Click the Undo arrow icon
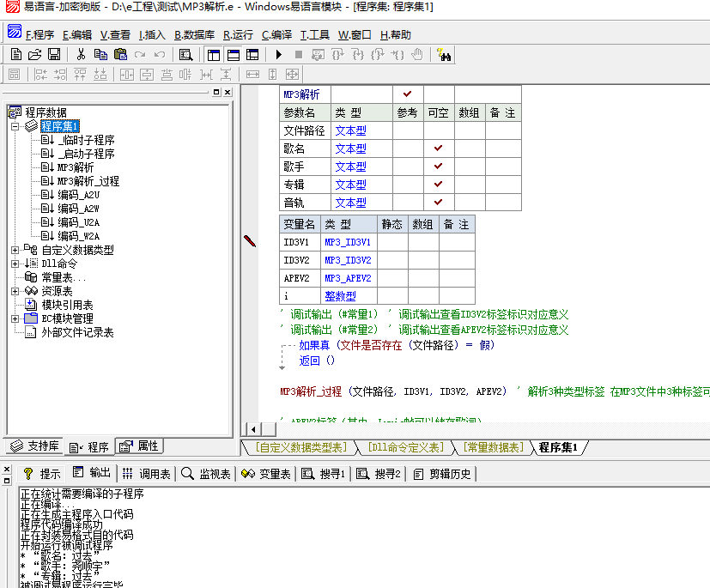The image size is (710, 588). (160, 55)
